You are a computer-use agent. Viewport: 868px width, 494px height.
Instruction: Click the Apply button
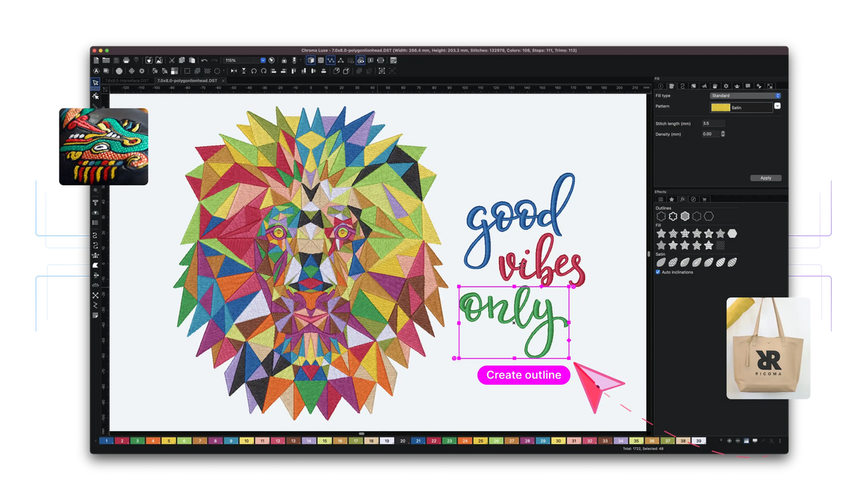point(765,178)
